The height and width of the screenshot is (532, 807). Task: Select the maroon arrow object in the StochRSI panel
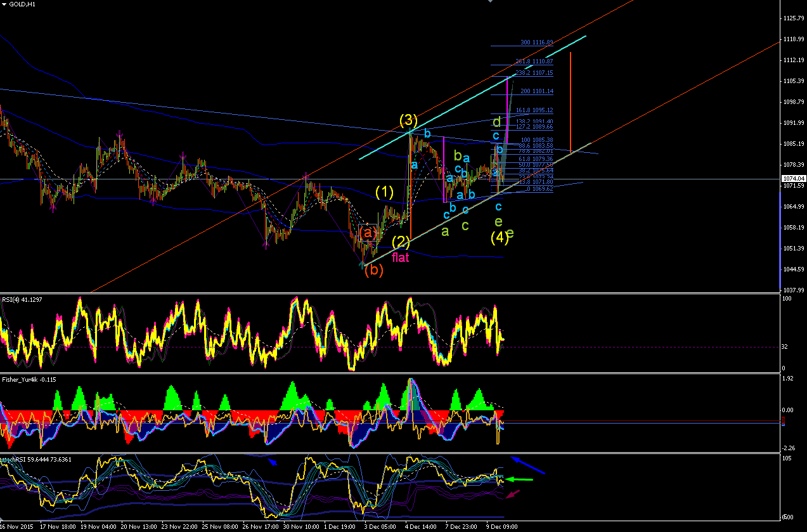[x=513, y=493]
